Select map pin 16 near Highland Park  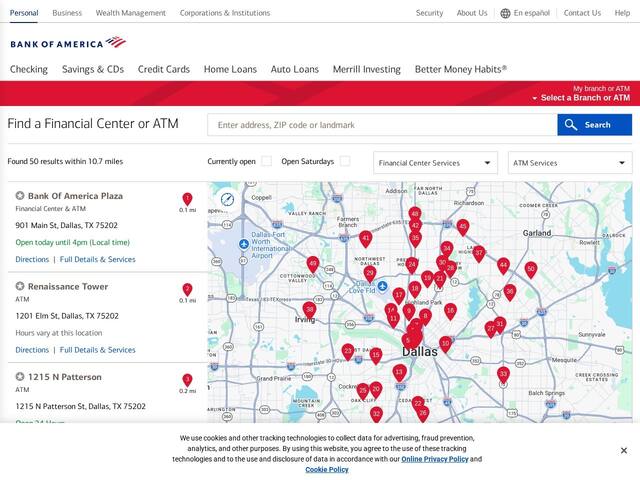point(450,311)
